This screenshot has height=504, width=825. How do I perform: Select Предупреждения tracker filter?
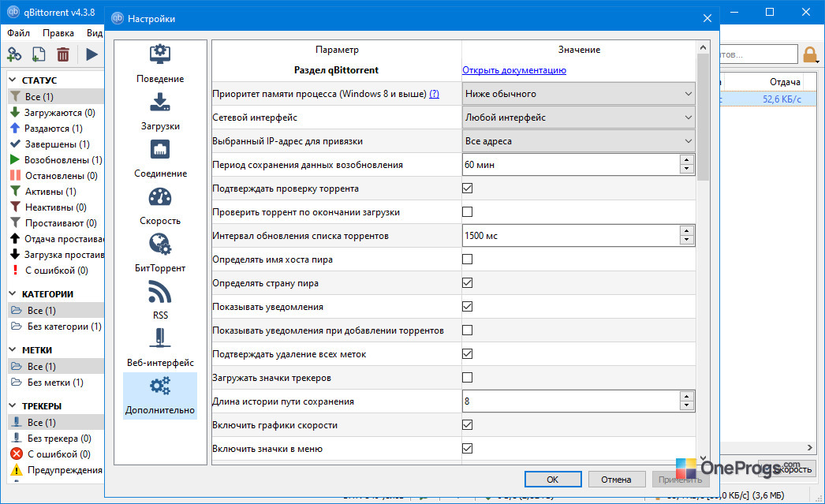pos(56,470)
